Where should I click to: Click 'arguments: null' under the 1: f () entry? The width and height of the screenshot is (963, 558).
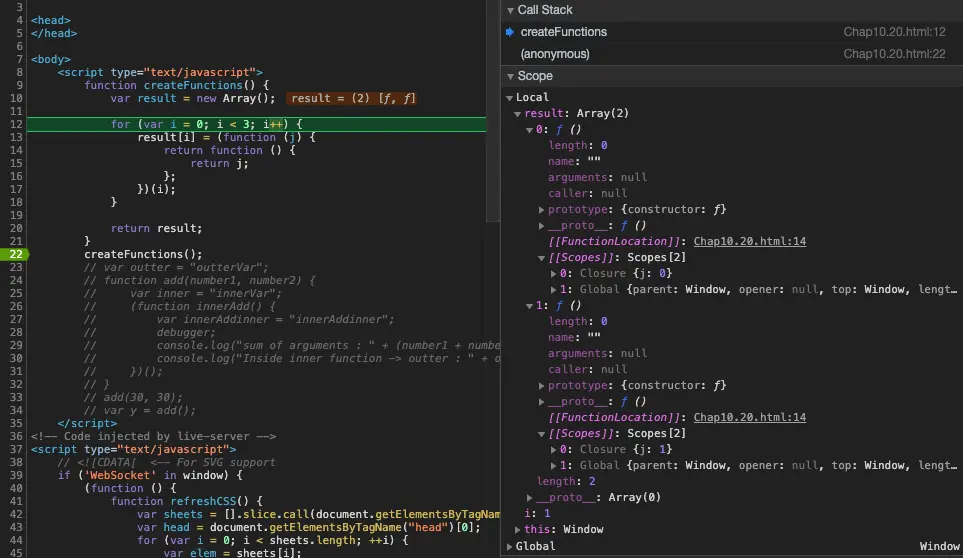(598, 354)
